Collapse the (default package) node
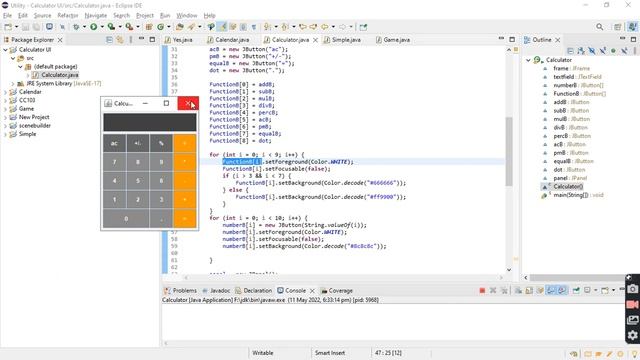 pyautogui.click(x=20, y=67)
